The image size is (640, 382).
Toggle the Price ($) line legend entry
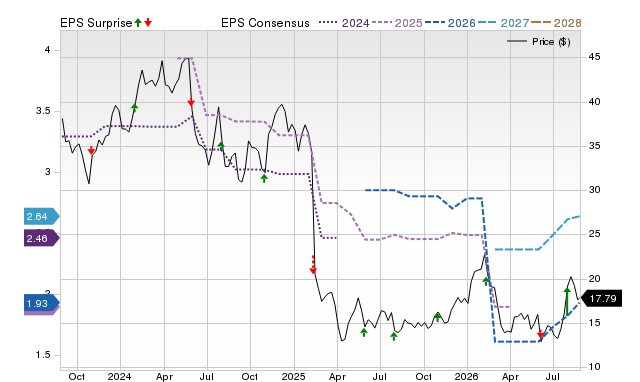[538, 42]
